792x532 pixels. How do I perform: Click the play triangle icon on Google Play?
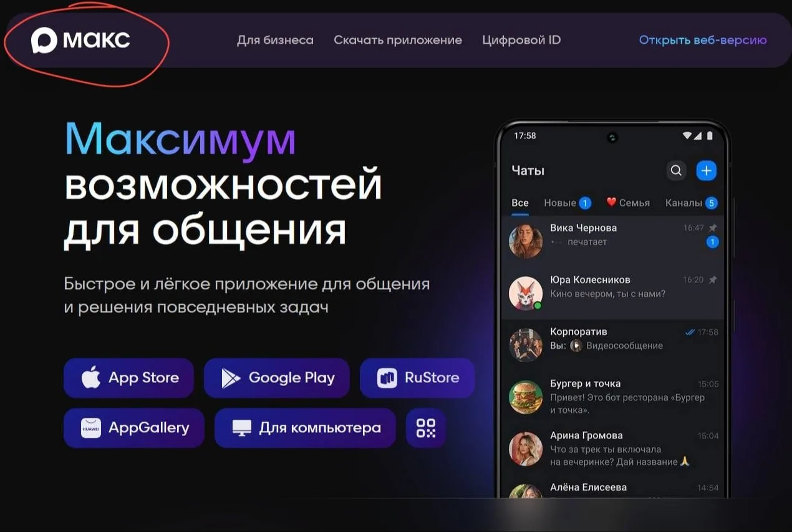click(231, 378)
